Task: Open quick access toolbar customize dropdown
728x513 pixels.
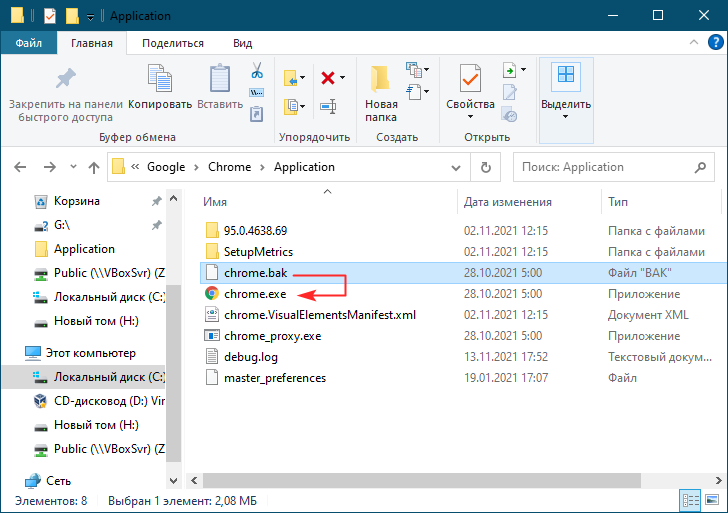Action: coord(91,17)
